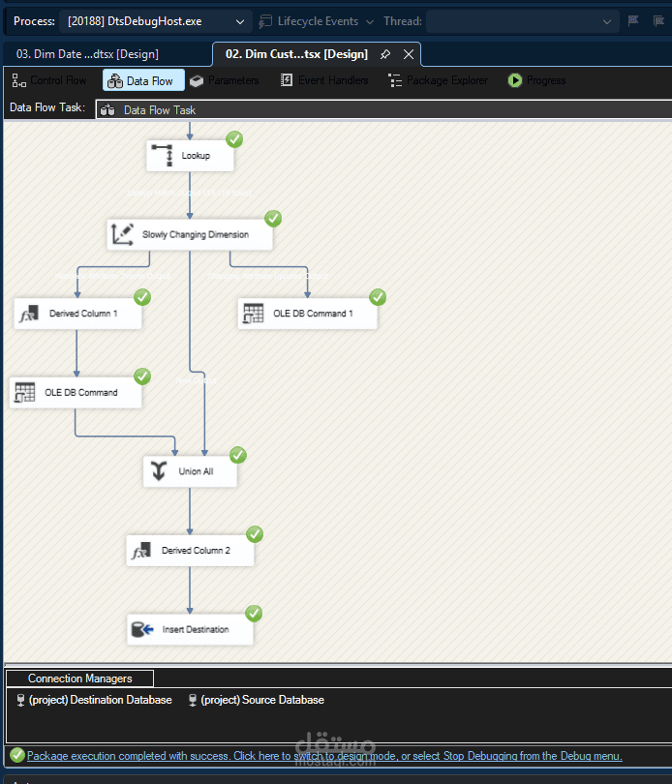Click the Derived Column 1 fx icon
The image size is (672, 784).
29,314
